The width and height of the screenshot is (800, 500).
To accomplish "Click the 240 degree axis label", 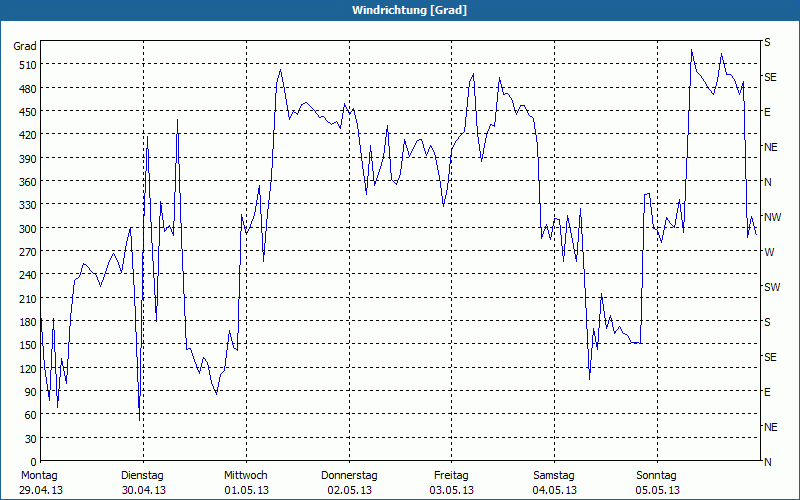I will (x=29, y=275).
